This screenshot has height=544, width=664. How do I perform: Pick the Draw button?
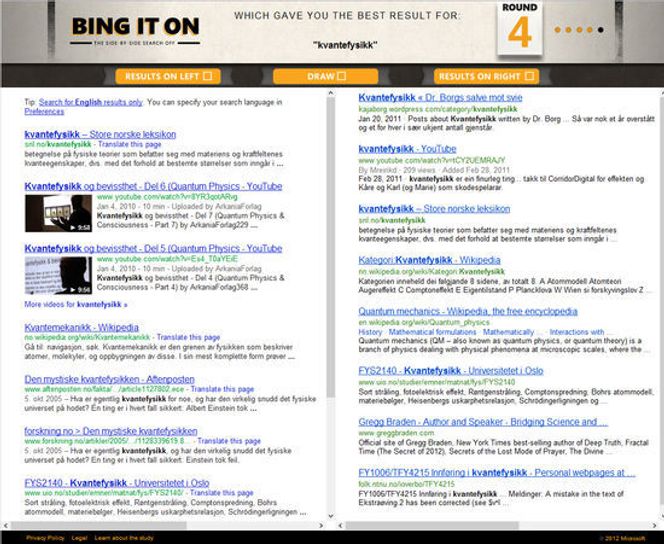click(326, 76)
